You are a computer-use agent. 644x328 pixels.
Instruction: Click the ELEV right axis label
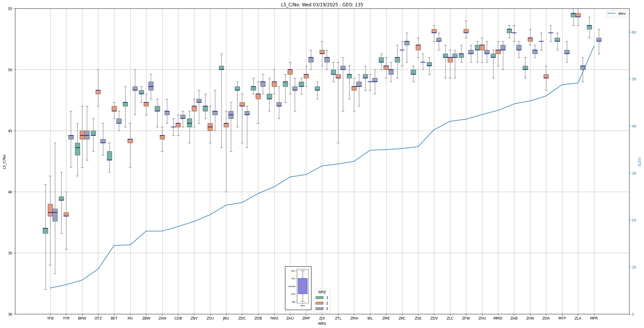640,162
